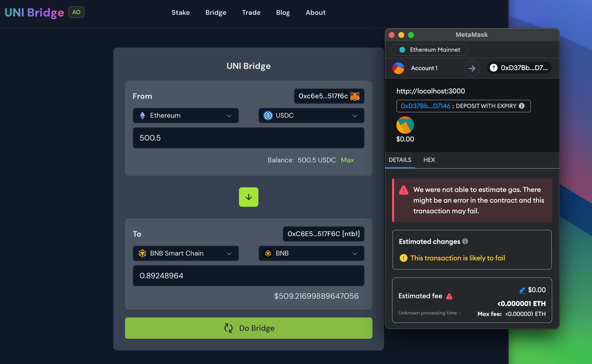This screenshot has width=592, height=364.
Task: Minimize MetaMask window with yellow button
Action: 401,35
